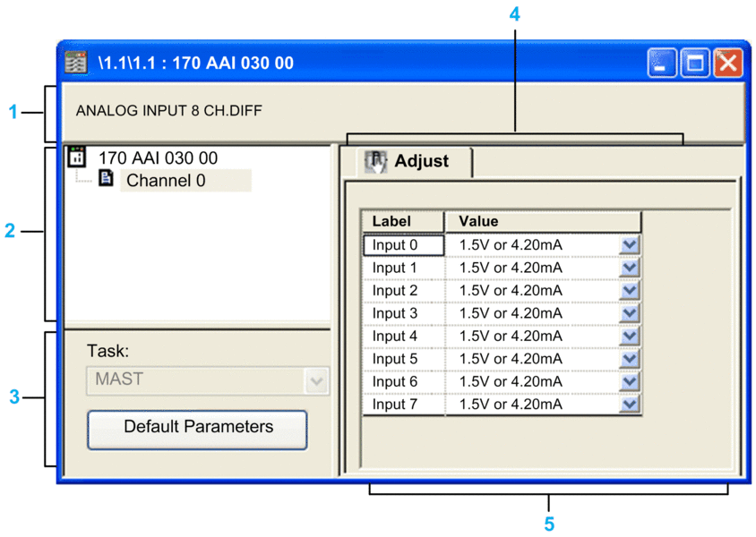
Task: Minimize the 170 AAI 030 00 window
Action: [x=661, y=63]
